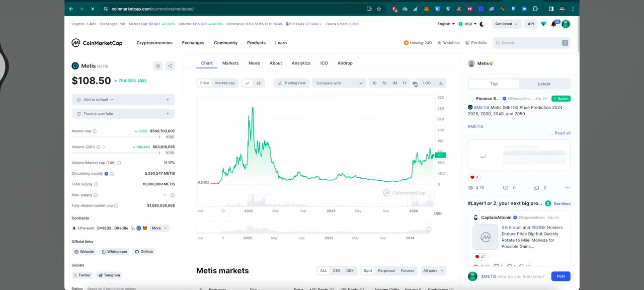Switch to line chart style

coord(247,83)
